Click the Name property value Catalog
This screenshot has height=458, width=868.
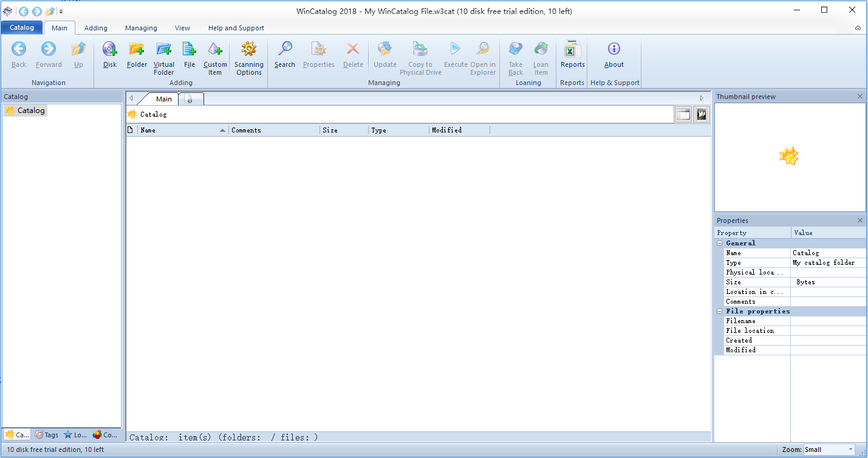coord(829,253)
